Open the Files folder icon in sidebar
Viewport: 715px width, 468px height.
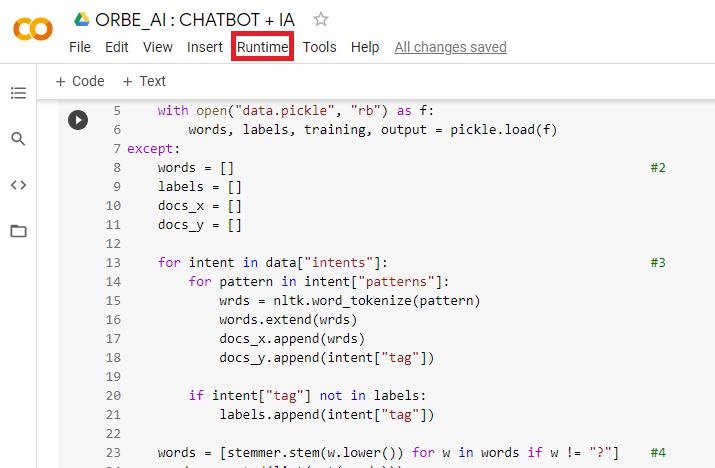tap(18, 231)
